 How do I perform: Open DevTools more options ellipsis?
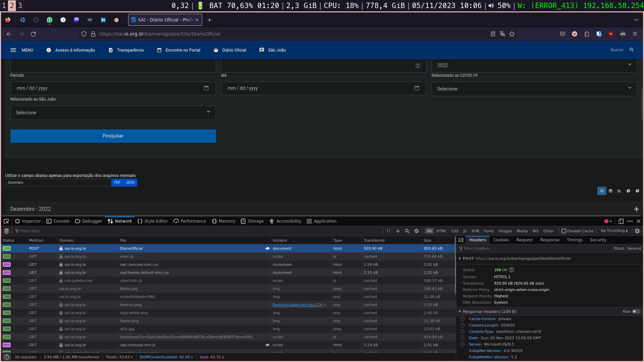tap(630, 221)
